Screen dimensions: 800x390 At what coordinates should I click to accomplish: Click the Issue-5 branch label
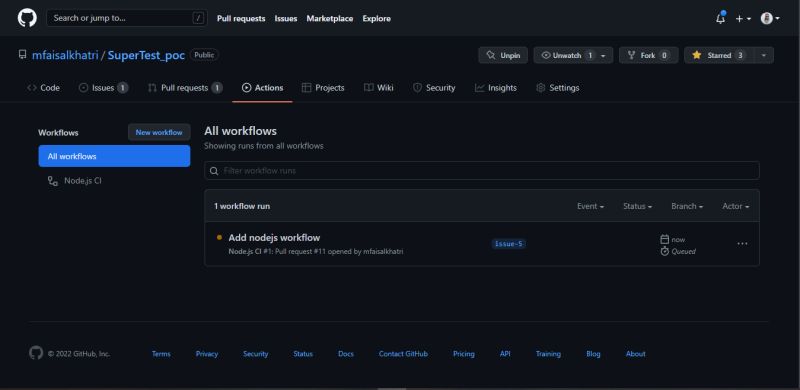tap(509, 243)
